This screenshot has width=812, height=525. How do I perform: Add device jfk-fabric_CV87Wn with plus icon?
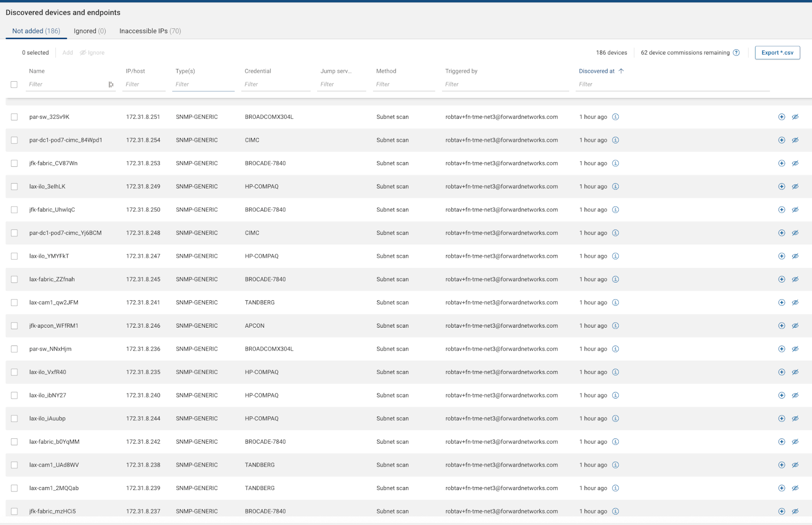782,163
